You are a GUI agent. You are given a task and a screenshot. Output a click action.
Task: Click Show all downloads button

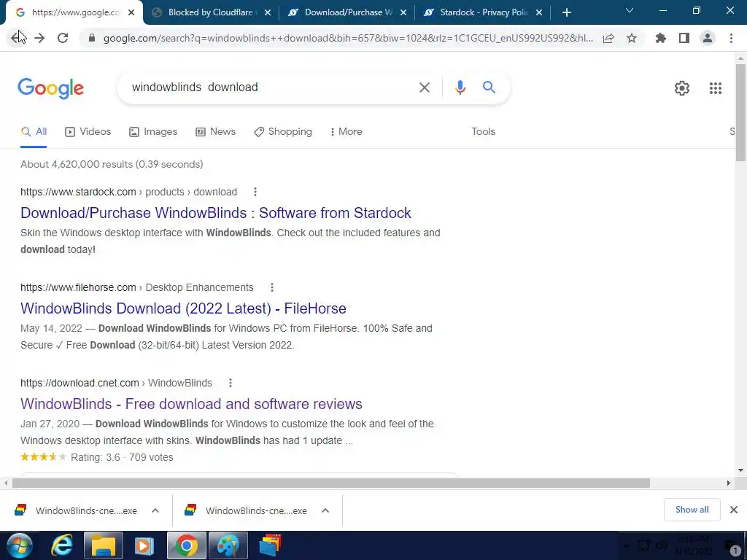[x=692, y=510]
